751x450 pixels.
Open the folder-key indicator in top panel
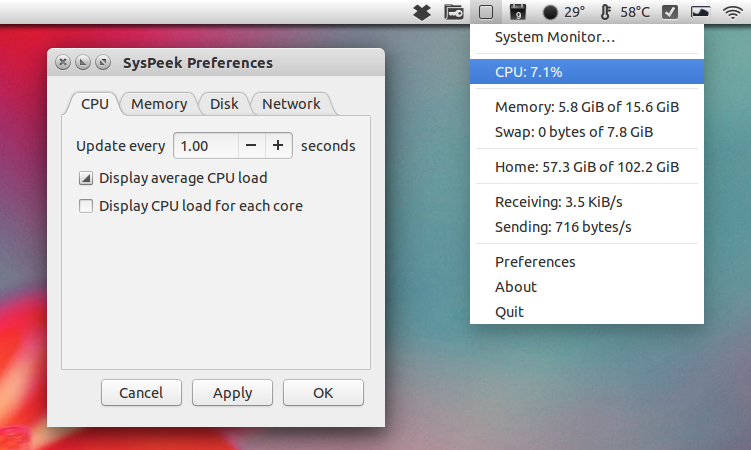tap(454, 12)
